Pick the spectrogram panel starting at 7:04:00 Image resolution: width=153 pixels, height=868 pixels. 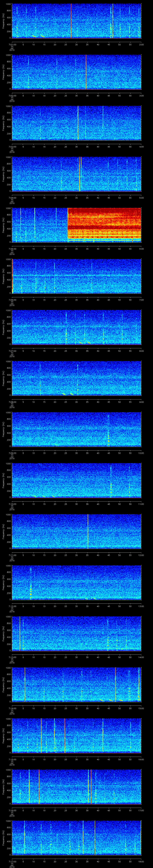pos(77,174)
